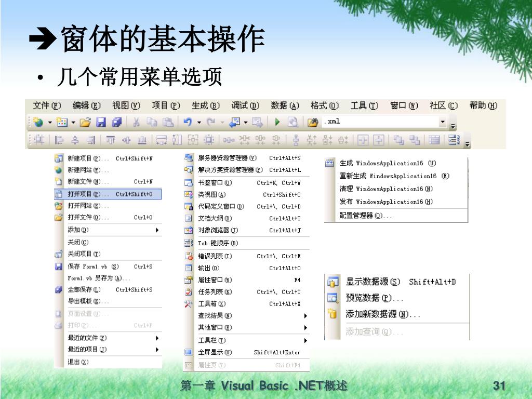Click the Align Lefts layout icon
The height and width of the screenshot is (399, 532).
pyautogui.click(x=59, y=140)
